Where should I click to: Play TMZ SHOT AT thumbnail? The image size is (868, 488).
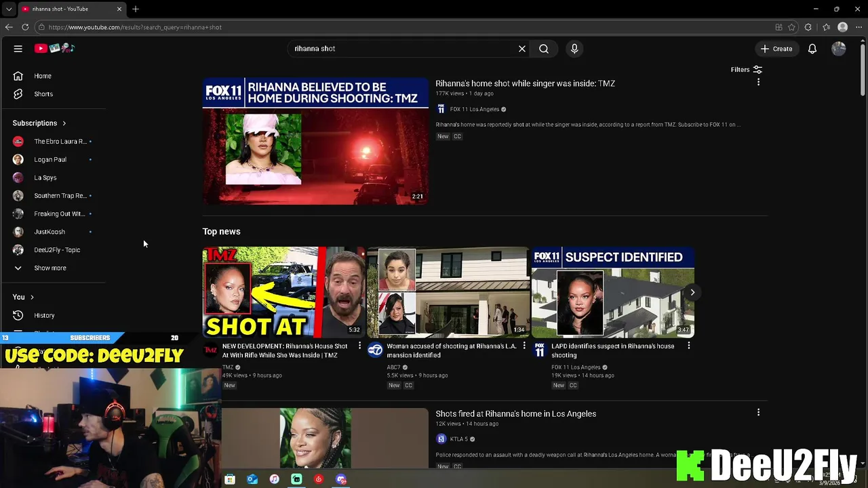pyautogui.click(x=284, y=292)
